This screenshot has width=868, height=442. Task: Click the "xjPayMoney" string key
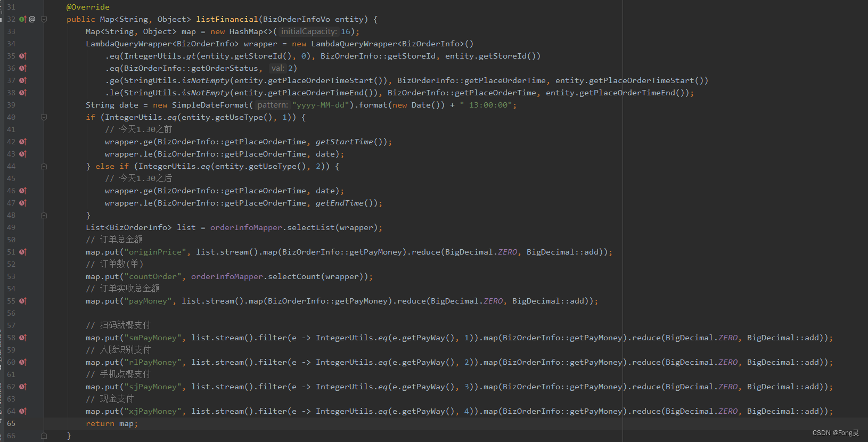153,411
